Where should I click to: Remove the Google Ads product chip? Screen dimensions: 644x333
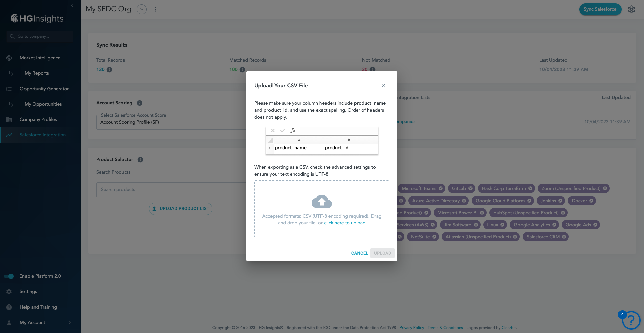(x=595, y=225)
